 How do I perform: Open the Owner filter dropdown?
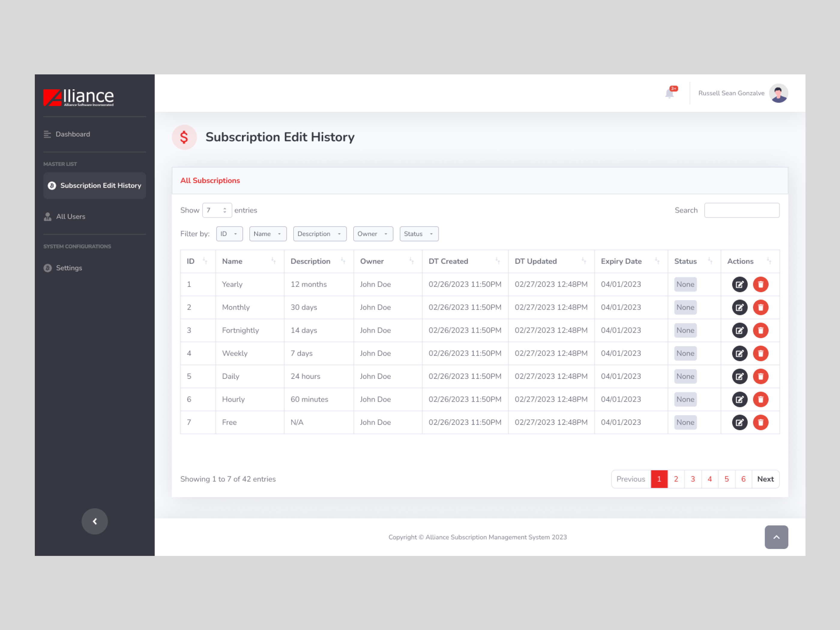click(x=372, y=234)
